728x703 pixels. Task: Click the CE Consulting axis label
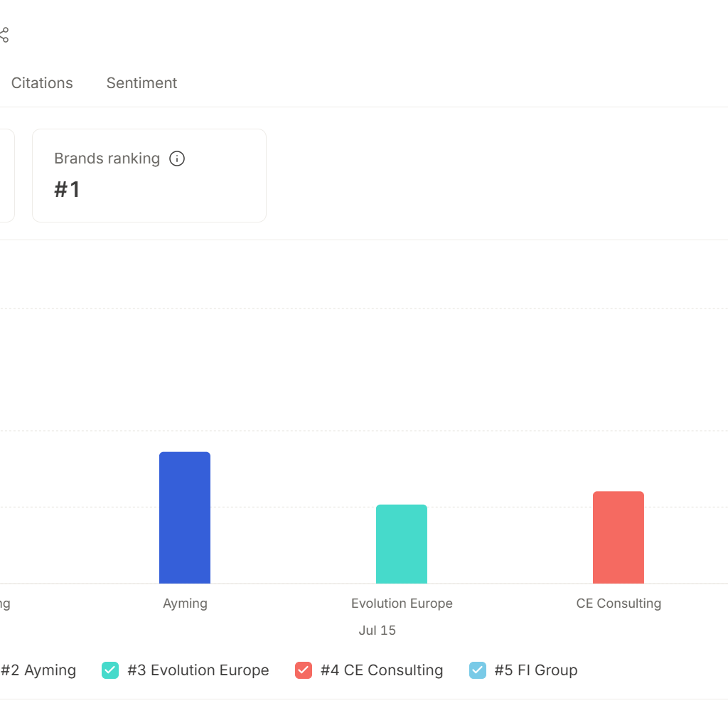(619, 603)
